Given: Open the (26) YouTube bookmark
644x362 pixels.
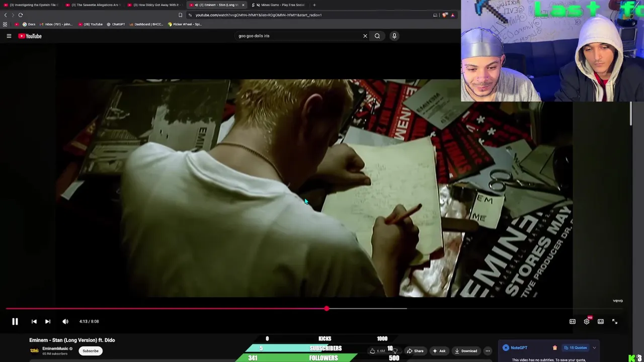Looking at the screenshot, I should click(x=91, y=24).
